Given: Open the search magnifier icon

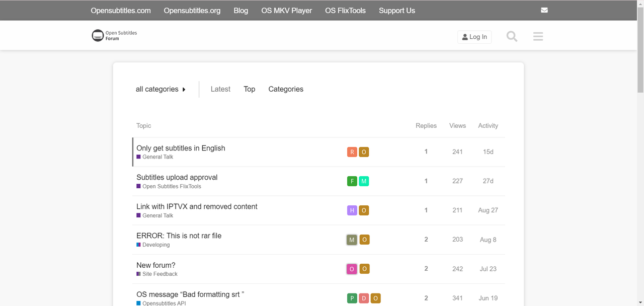Looking at the screenshot, I should 512,37.
